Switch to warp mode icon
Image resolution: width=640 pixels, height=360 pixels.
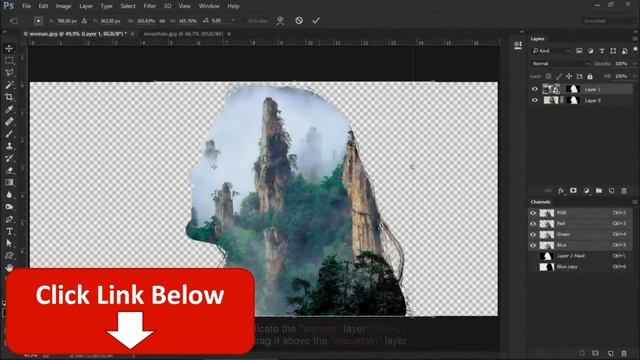pos(280,20)
